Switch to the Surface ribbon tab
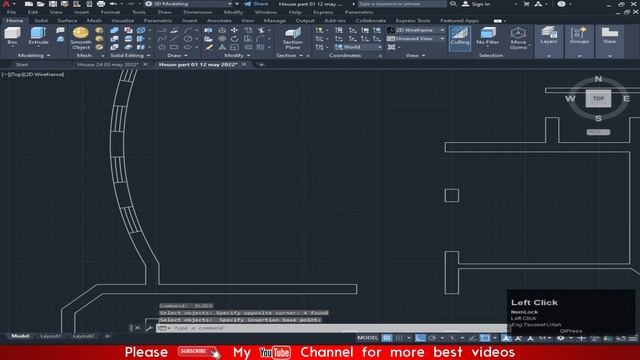 (67, 20)
